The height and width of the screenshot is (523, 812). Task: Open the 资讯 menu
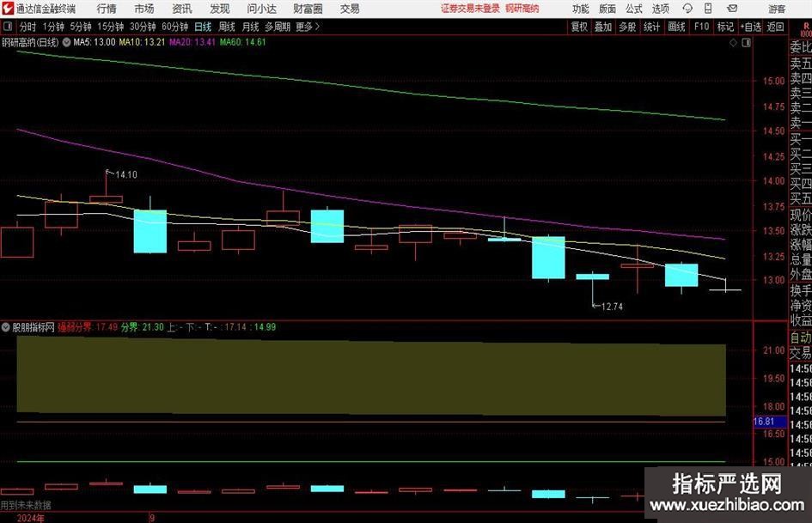point(182,9)
